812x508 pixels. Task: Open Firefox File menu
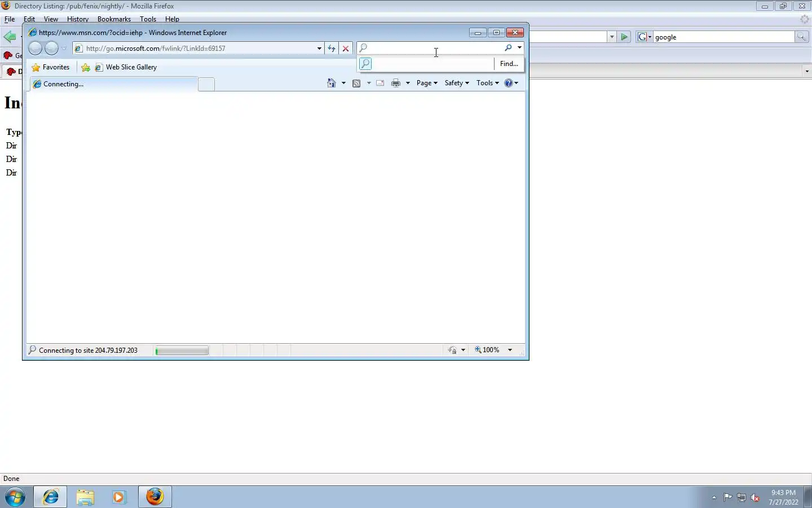(10, 19)
